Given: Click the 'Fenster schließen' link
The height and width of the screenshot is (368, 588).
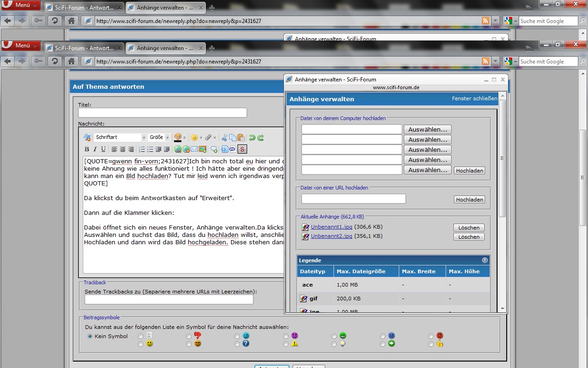Looking at the screenshot, I should (475, 98).
